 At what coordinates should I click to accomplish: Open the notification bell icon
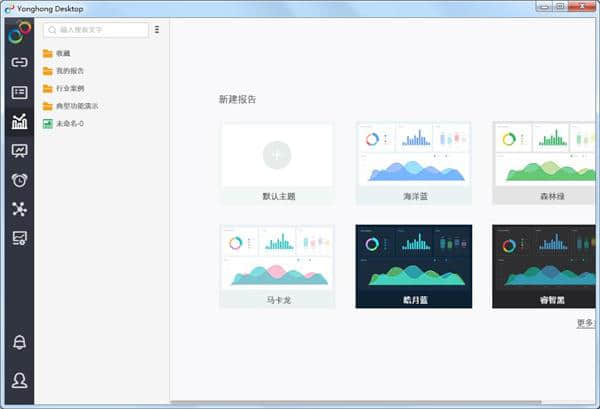pyautogui.click(x=18, y=342)
